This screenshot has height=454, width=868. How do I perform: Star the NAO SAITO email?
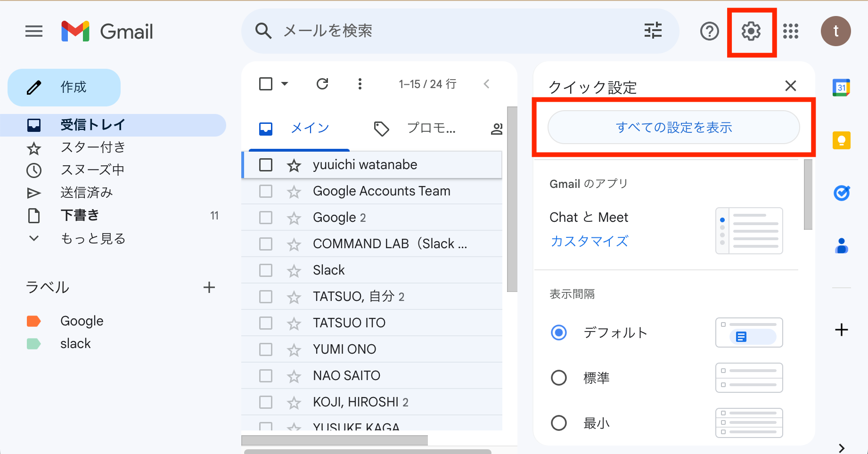294,376
